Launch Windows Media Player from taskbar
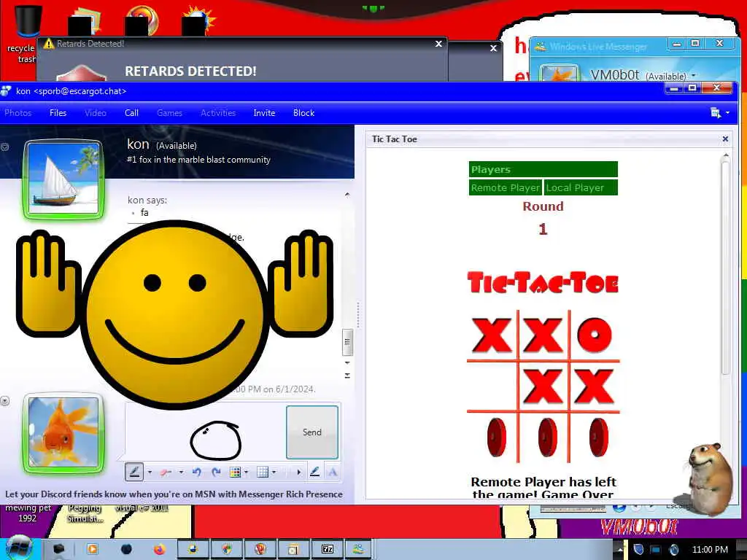Screen dimensions: 747x560 [x=93, y=549]
